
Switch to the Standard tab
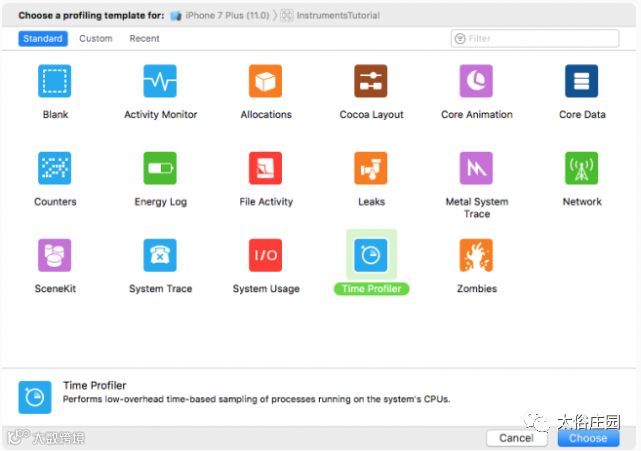point(43,38)
